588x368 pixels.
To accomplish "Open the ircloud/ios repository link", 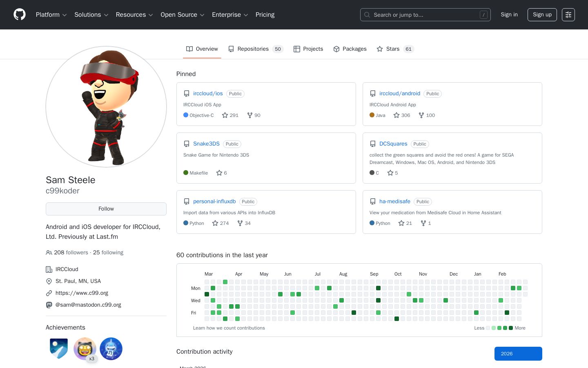I will point(208,94).
